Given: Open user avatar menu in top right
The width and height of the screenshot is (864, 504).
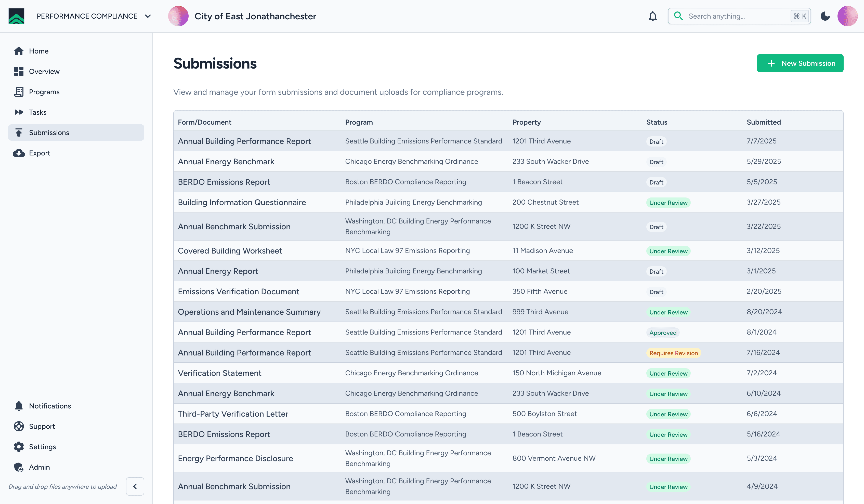Looking at the screenshot, I should [847, 16].
